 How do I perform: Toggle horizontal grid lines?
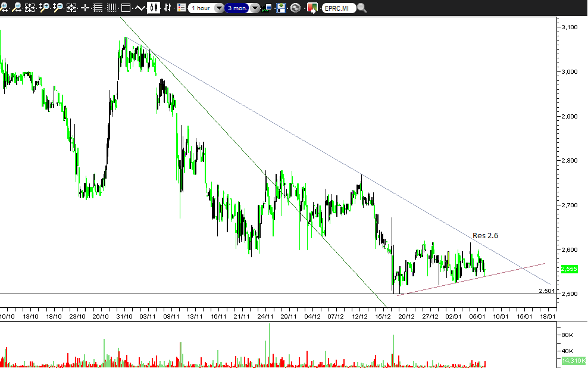click(98, 8)
